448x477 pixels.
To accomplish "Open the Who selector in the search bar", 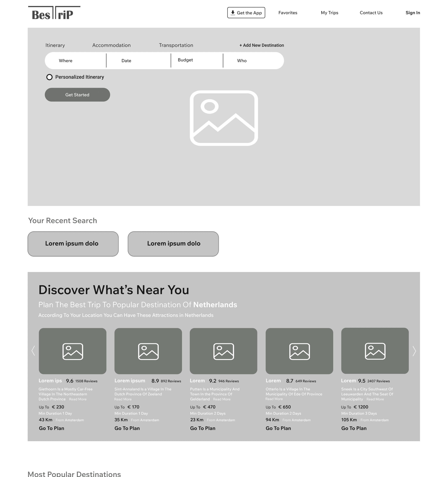I will tap(242, 60).
